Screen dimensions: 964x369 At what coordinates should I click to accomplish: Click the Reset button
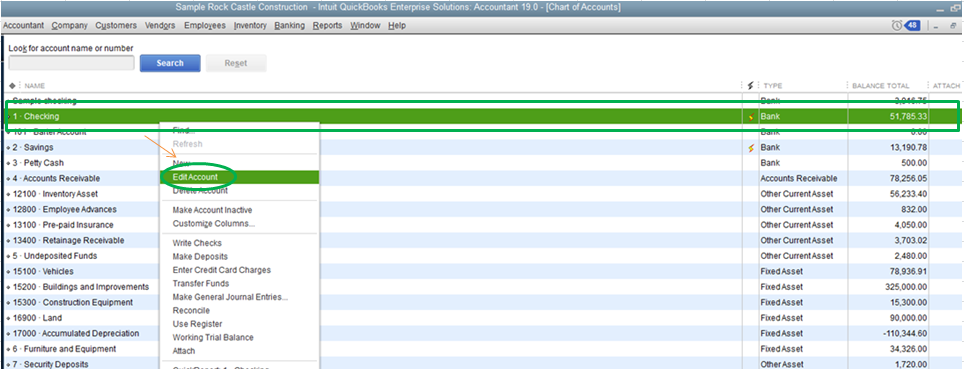coord(236,63)
